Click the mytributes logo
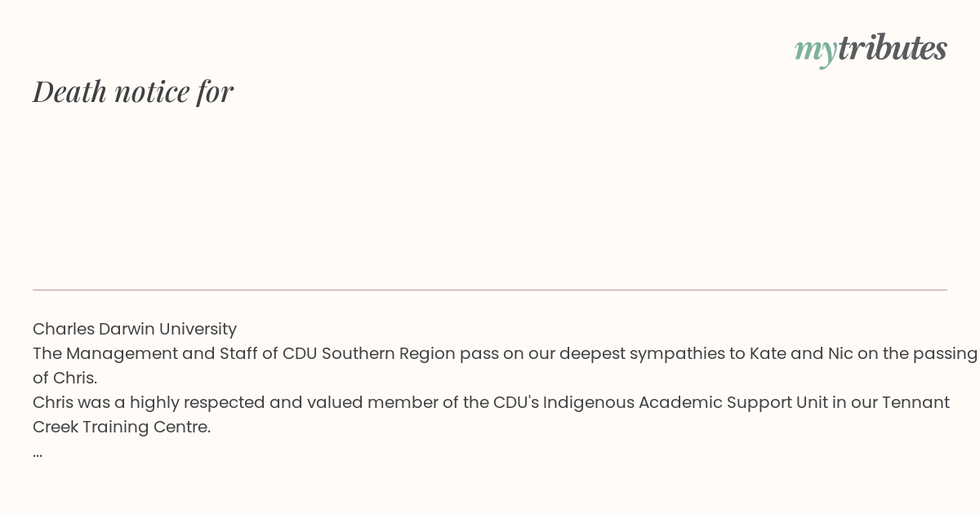Viewport: 980px width, 514px height. coord(871,49)
